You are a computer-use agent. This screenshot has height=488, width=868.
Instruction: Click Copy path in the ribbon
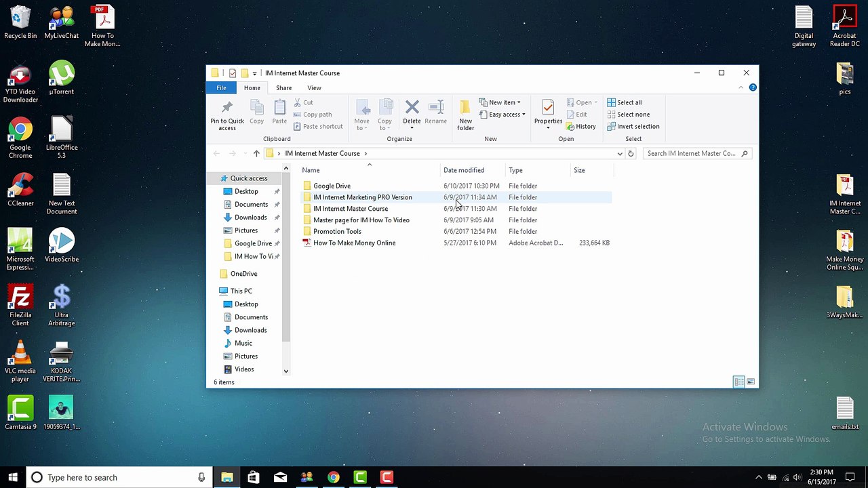[313, 115]
